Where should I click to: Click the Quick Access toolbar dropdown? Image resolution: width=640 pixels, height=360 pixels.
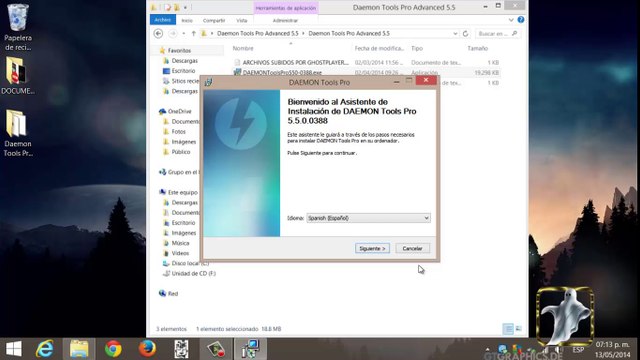[185, 7]
